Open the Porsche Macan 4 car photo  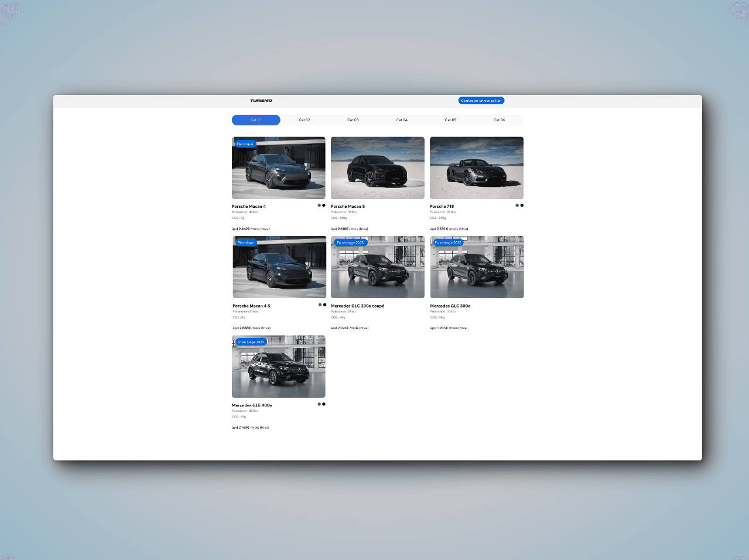(x=279, y=168)
